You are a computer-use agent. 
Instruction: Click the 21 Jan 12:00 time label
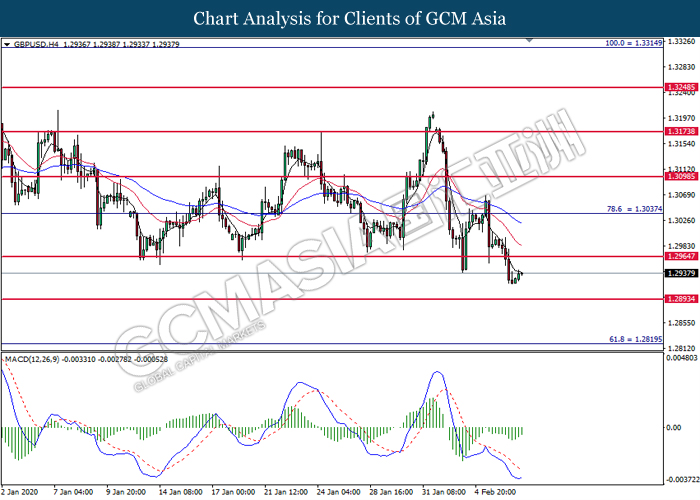[286, 492]
